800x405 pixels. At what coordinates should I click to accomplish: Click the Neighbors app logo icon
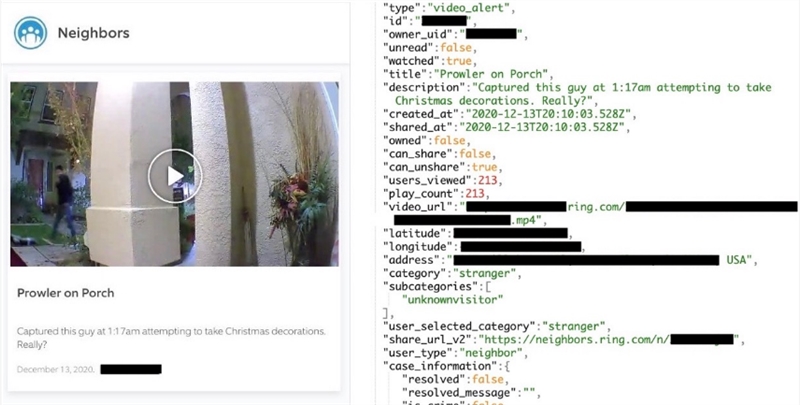(x=31, y=33)
